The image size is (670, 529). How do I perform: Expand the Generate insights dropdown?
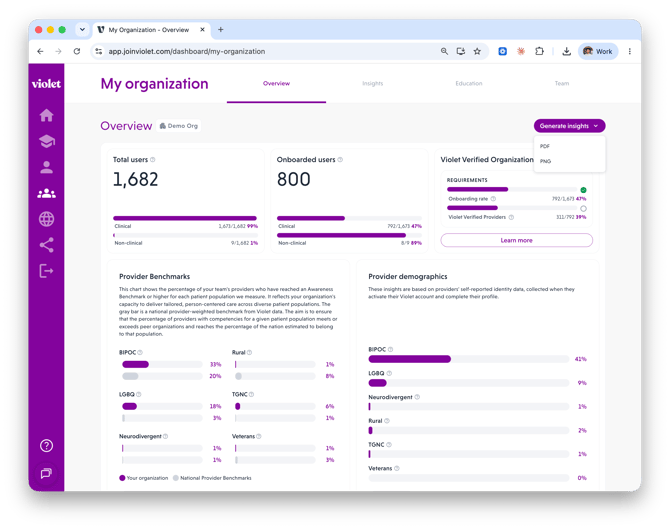click(x=569, y=126)
